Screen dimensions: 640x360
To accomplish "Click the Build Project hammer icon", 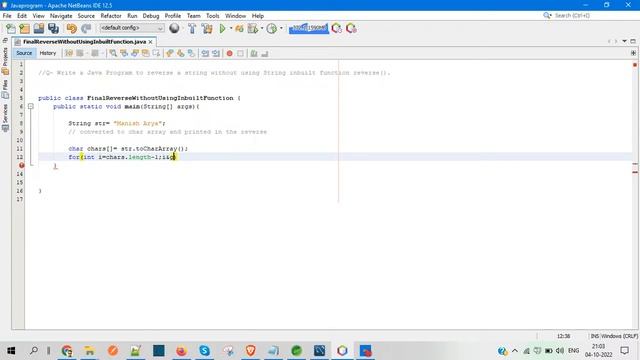I will (x=192, y=29).
